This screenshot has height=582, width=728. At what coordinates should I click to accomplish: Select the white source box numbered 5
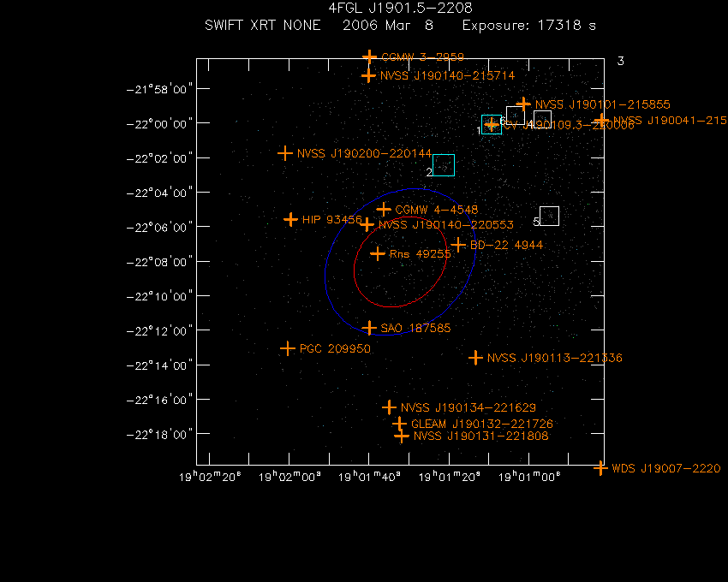pos(549,216)
